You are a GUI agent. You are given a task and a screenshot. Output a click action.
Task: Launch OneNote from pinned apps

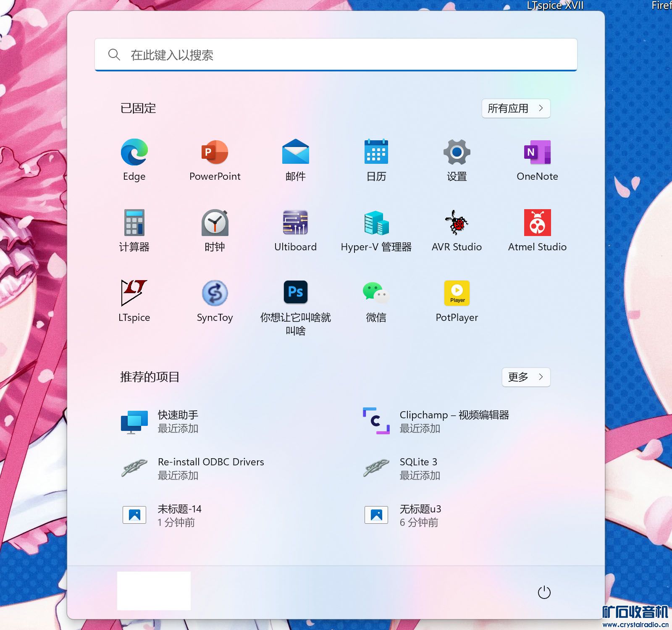(538, 160)
